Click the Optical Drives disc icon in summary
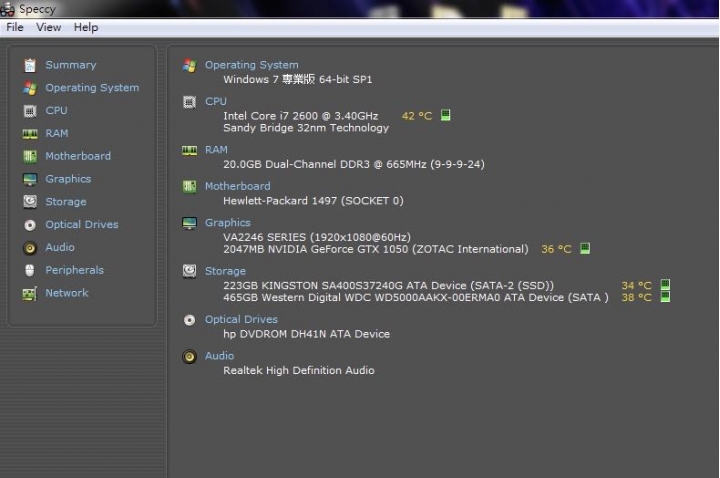720x478 pixels. point(189,320)
